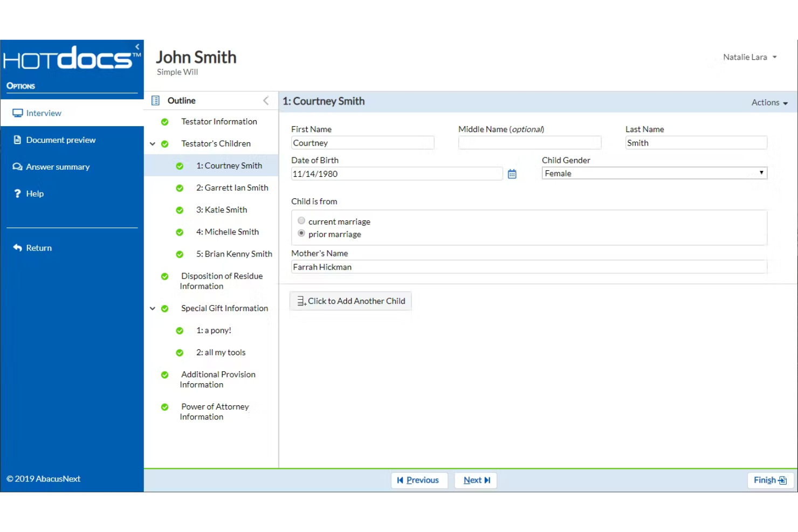Open the calendar picker for Date of Birth
Screen dimensions: 798x532
pos(511,174)
